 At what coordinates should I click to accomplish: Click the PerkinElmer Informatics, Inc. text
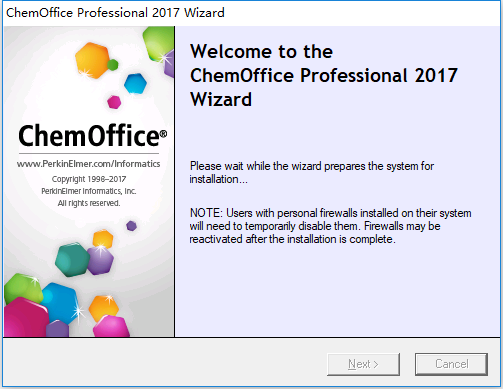click(89, 191)
